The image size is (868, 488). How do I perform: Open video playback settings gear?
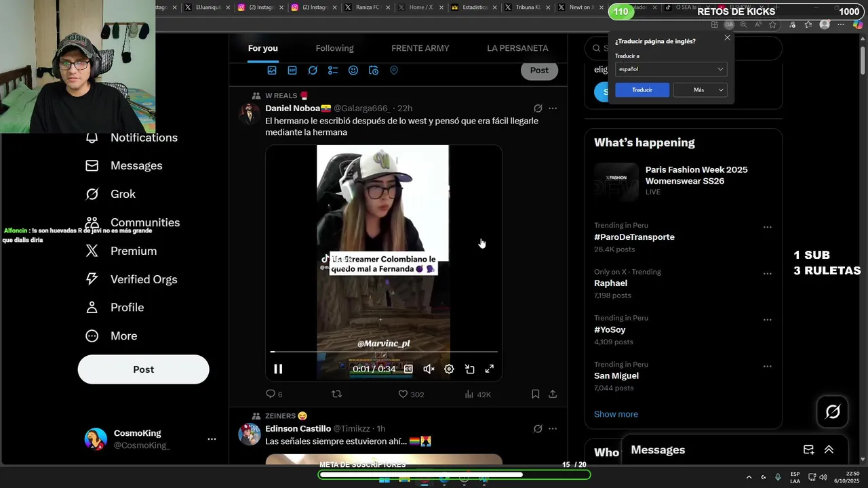[x=449, y=369]
